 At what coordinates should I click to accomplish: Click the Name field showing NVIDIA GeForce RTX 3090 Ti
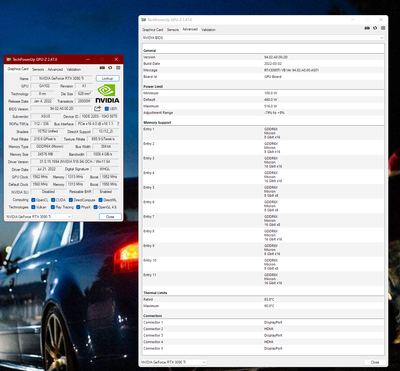click(x=61, y=79)
